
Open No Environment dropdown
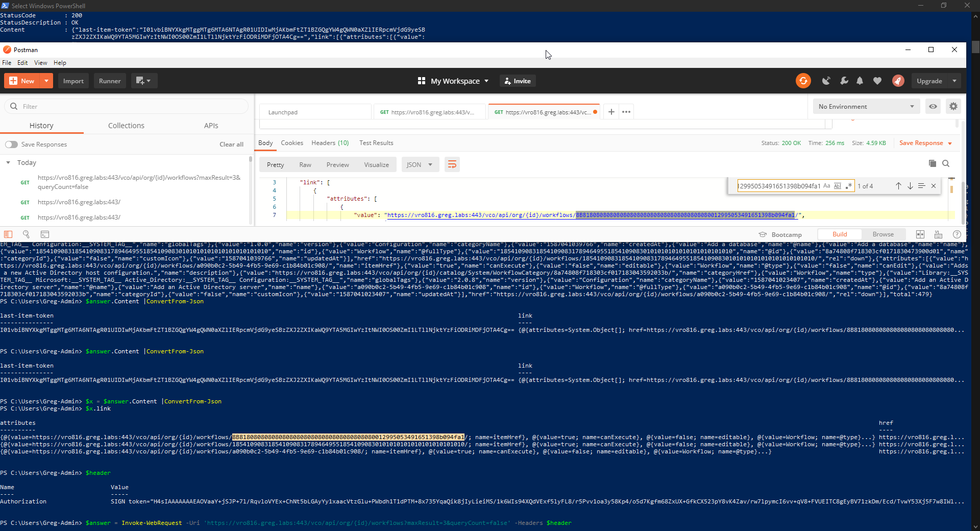pyautogui.click(x=866, y=106)
